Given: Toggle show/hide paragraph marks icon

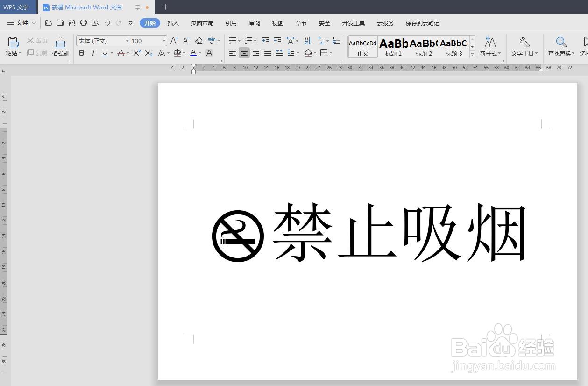Looking at the screenshot, I should pyautogui.click(x=337, y=41).
